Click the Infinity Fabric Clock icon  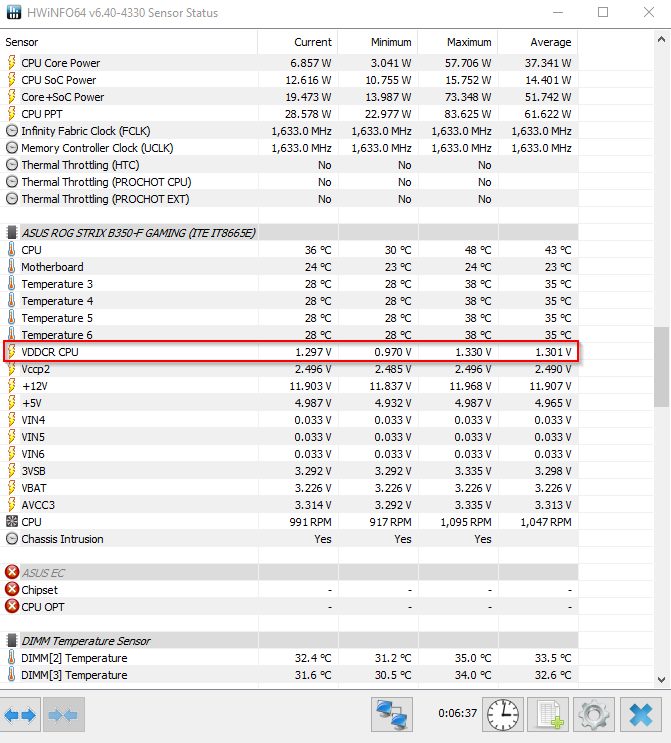tap(12, 131)
